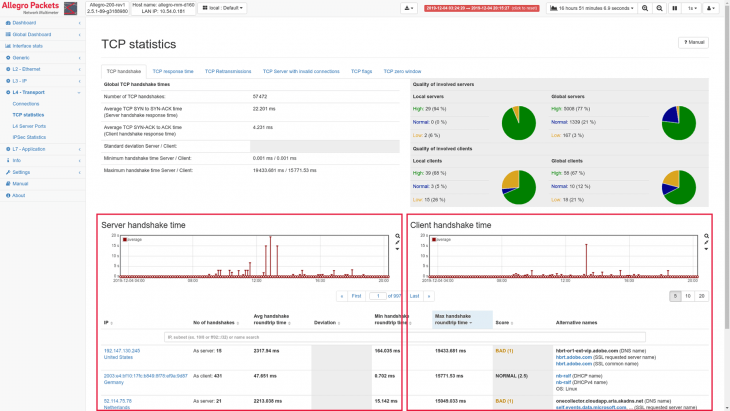The image size is (730, 411).
Task: Open the Manual help button
Action: coord(694,43)
